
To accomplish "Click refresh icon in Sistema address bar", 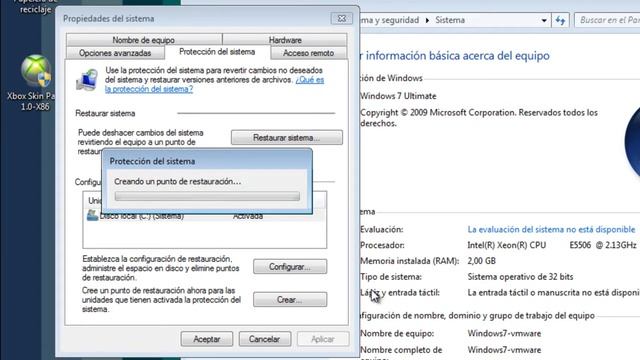I will (560, 20).
